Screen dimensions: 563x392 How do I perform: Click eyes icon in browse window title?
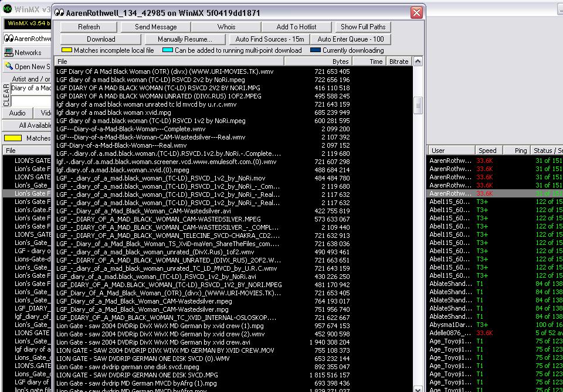(x=59, y=13)
